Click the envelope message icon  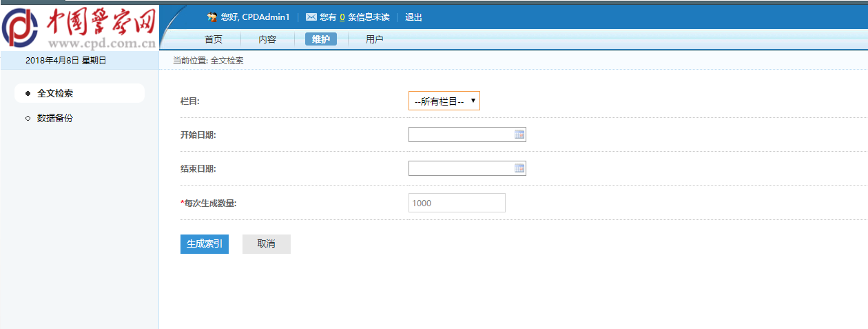coord(311,17)
